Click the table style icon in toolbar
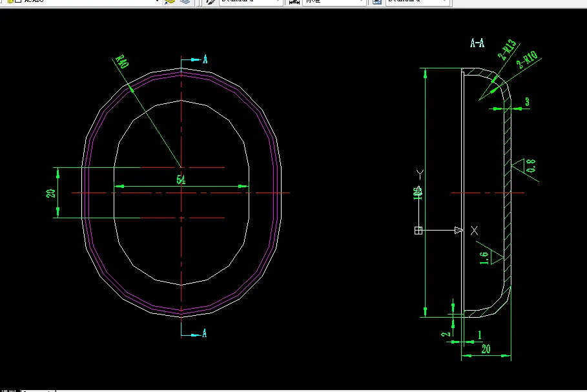This screenshot has width=587, height=392. tap(377, 1)
